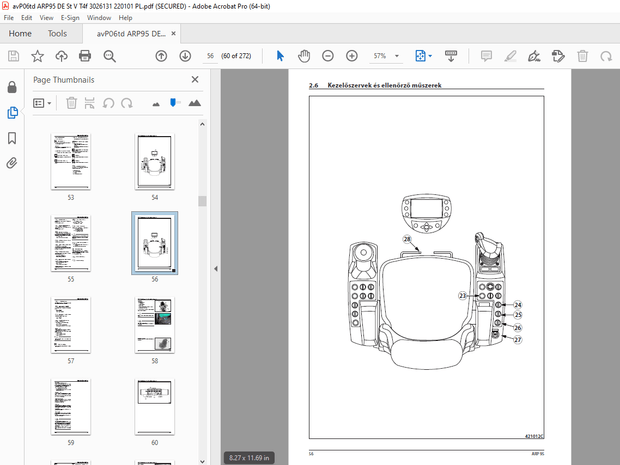
Task: Open the Bookmarks panel in the sidebar
Action: tap(12, 138)
